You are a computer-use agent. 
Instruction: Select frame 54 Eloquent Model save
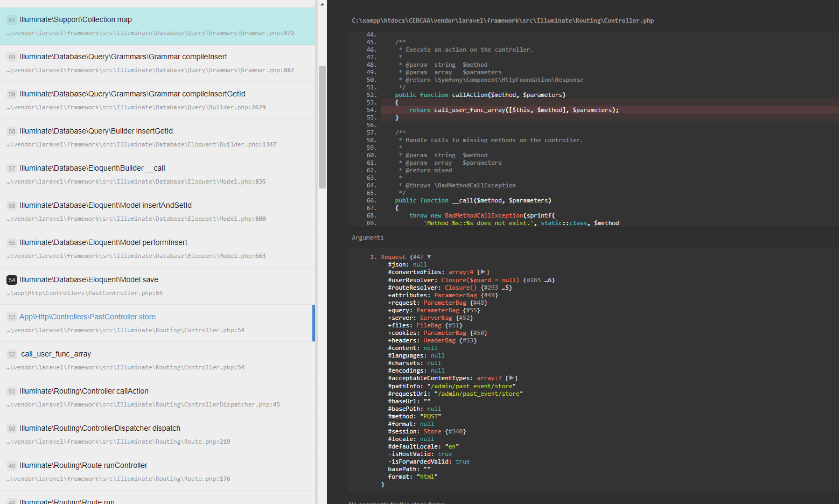(x=157, y=286)
